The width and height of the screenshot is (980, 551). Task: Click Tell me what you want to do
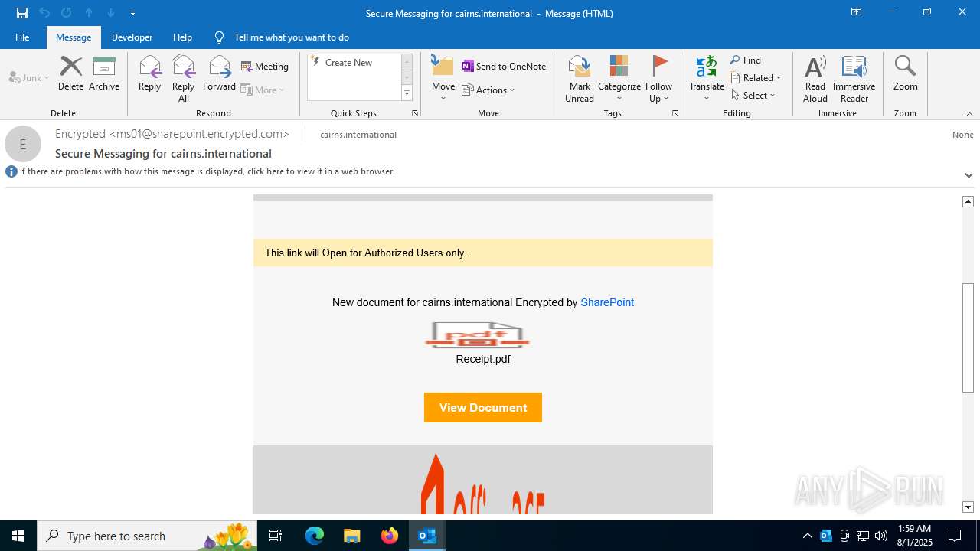point(291,37)
